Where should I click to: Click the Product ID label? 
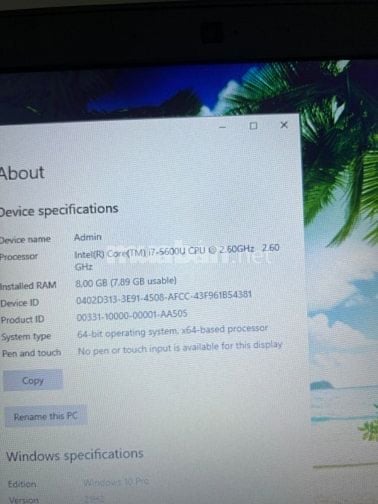point(23,320)
